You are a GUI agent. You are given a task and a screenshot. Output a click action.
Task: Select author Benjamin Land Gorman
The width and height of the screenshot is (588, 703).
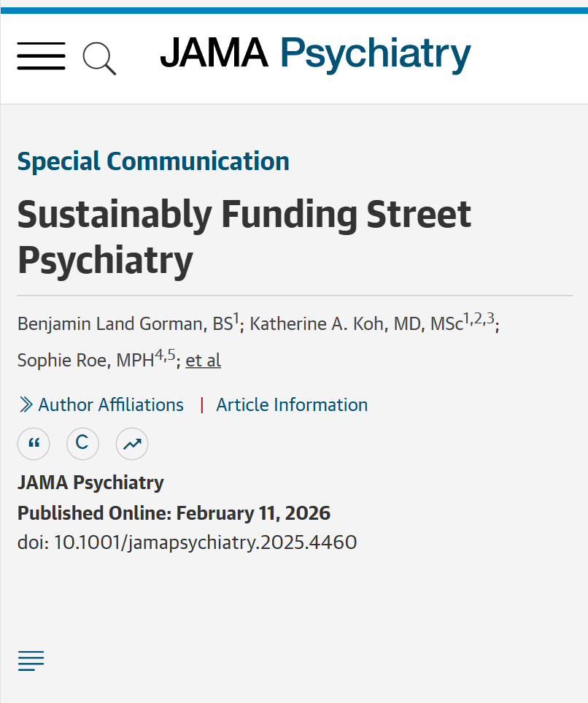pos(124,324)
